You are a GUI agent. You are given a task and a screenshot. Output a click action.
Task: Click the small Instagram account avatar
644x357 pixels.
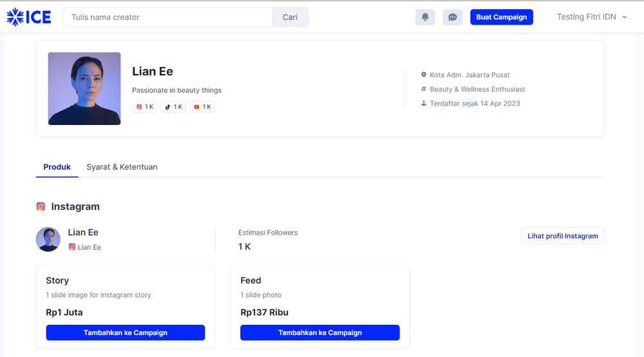click(x=48, y=239)
